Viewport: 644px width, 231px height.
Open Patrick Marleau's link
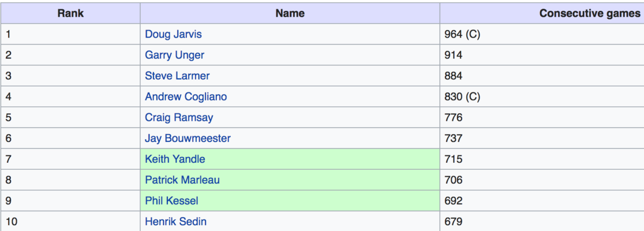(182, 180)
